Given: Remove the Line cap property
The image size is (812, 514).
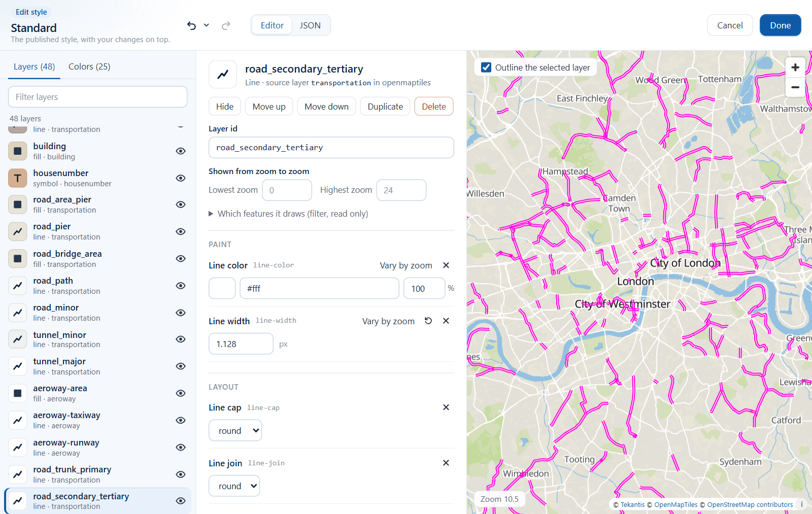Looking at the screenshot, I should click(446, 407).
